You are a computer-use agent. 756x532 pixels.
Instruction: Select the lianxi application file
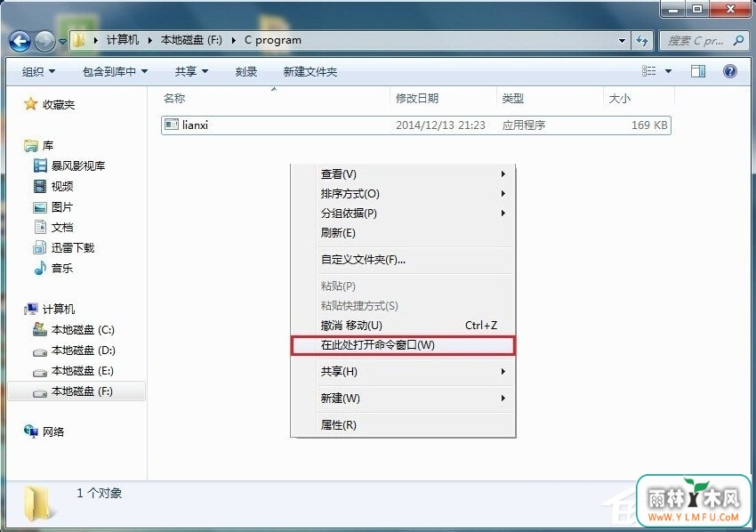pyautogui.click(x=416, y=125)
